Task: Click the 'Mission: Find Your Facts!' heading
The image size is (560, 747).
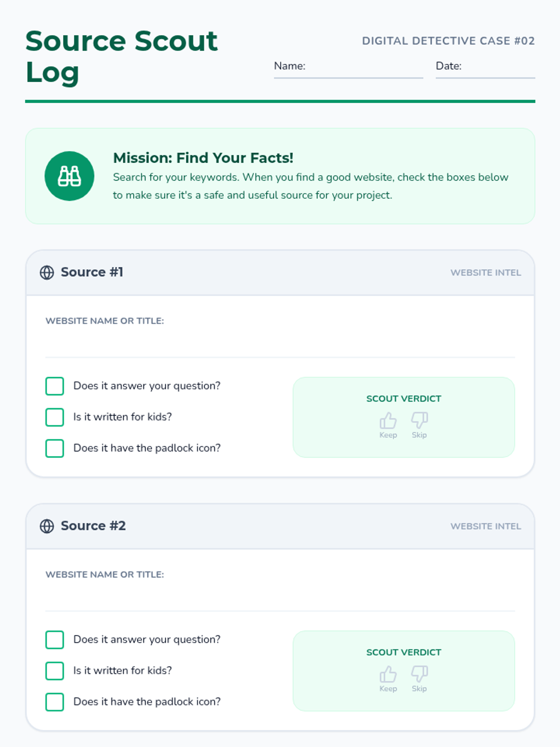Action: [203, 158]
